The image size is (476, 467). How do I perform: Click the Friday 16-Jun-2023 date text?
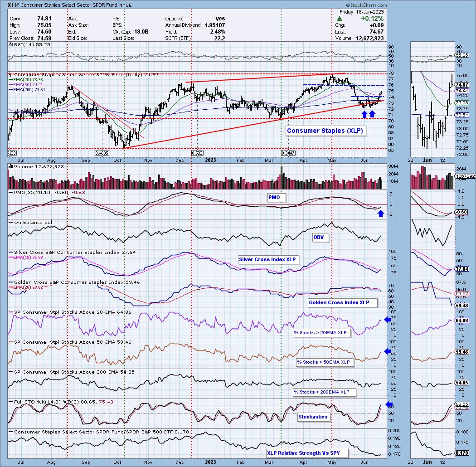click(361, 12)
